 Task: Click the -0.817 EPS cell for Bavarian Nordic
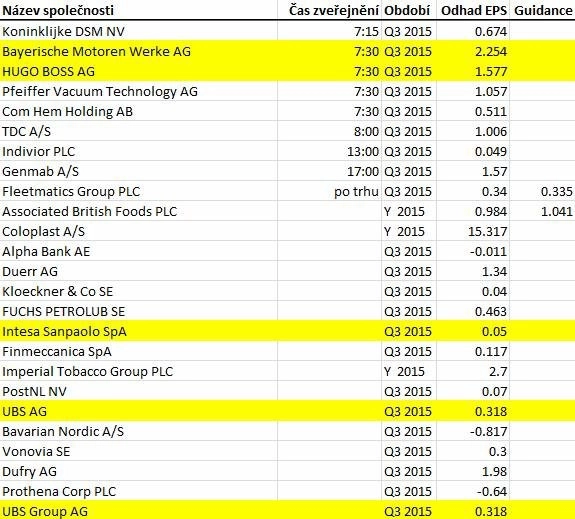[473, 431]
